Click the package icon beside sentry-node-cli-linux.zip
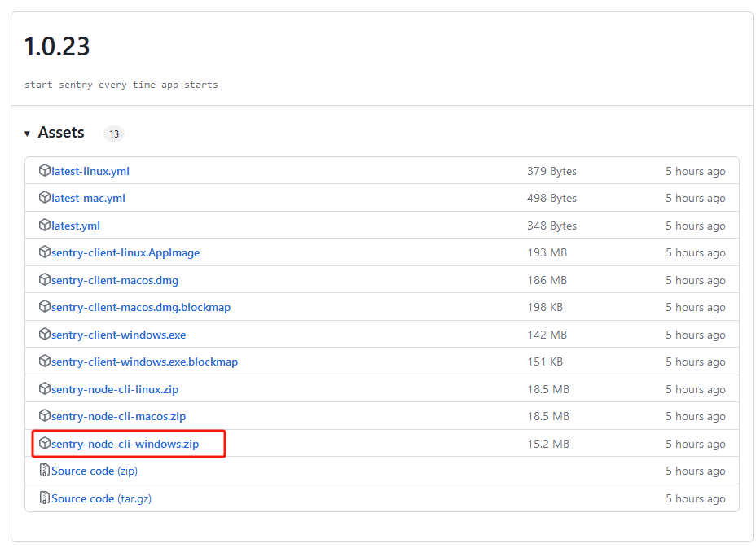The image size is (756, 548). pyautogui.click(x=44, y=388)
